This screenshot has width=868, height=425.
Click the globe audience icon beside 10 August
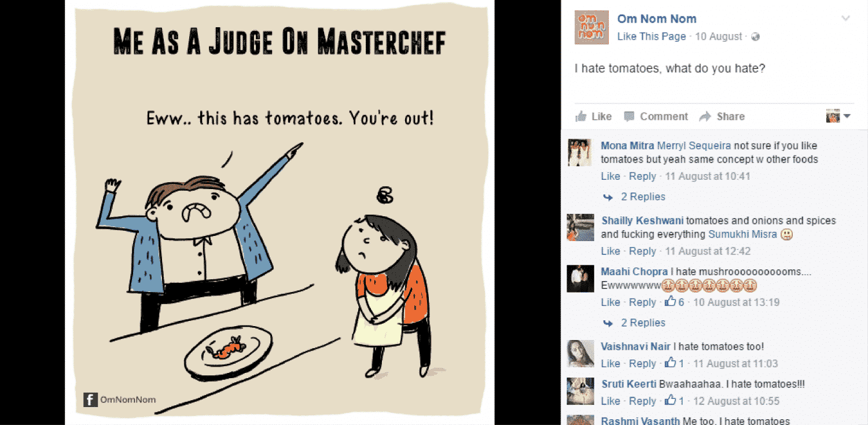[755, 36]
